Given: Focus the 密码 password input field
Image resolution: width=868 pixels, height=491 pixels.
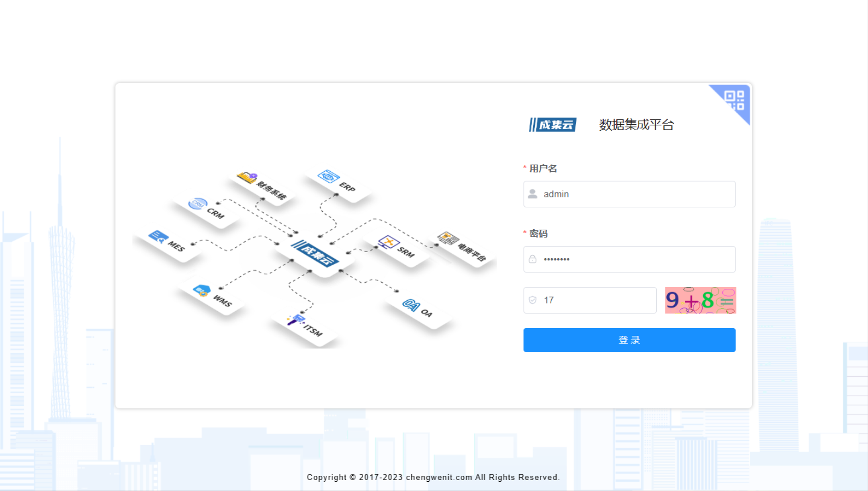Looking at the screenshot, I should click(635, 259).
